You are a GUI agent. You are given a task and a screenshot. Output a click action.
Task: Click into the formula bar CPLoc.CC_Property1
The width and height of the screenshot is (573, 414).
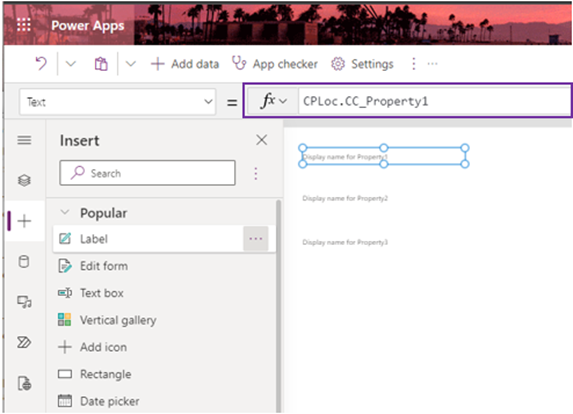434,101
